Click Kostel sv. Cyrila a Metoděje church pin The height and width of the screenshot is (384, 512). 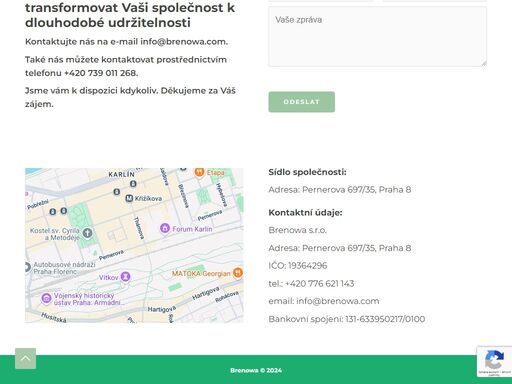coord(87,233)
